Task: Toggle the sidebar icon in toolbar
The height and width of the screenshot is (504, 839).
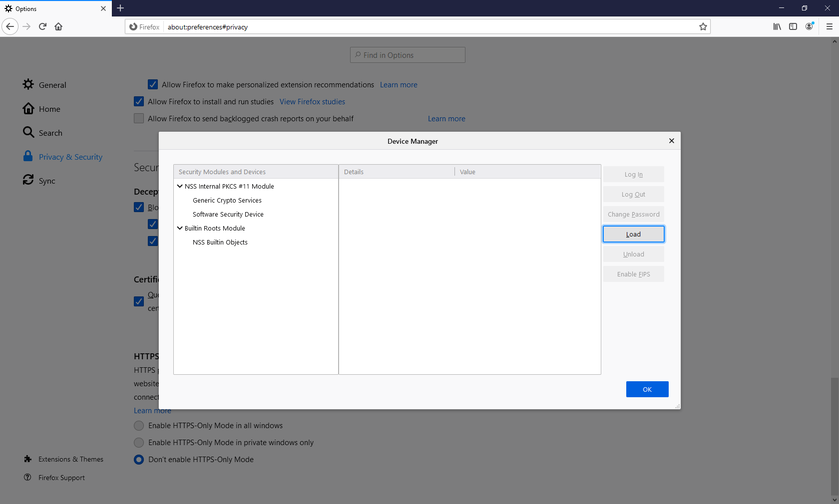Action: [x=793, y=26]
